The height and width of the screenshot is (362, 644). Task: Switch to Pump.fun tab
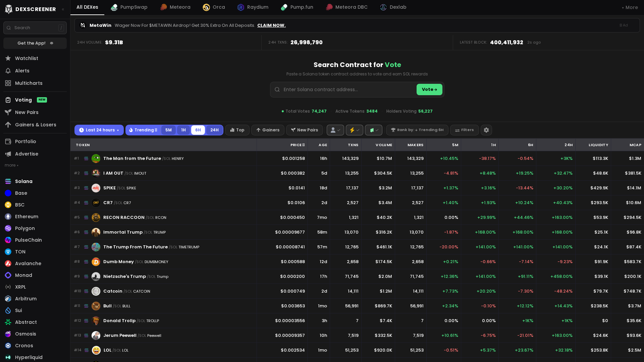point(297,7)
